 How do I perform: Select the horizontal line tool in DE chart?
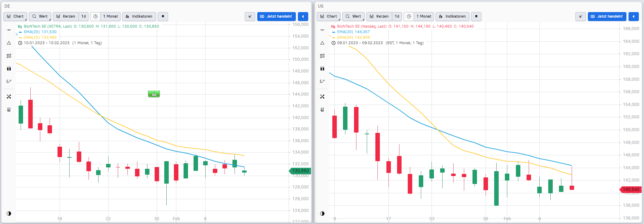tap(9, 30)
